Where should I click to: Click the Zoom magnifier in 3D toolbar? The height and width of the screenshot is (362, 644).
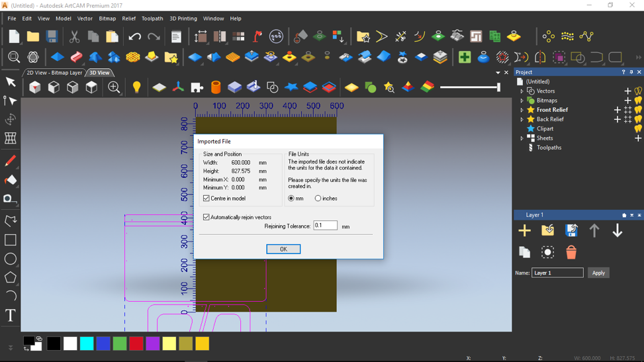point(114,87)
